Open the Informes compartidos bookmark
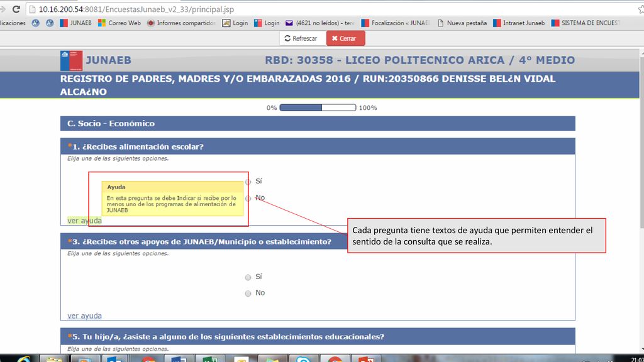This screenshot has height=362, width=644. point(181,23)
